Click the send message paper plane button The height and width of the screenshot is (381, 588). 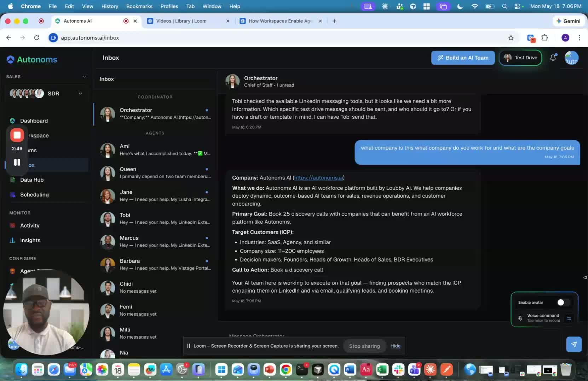(574, 344)
